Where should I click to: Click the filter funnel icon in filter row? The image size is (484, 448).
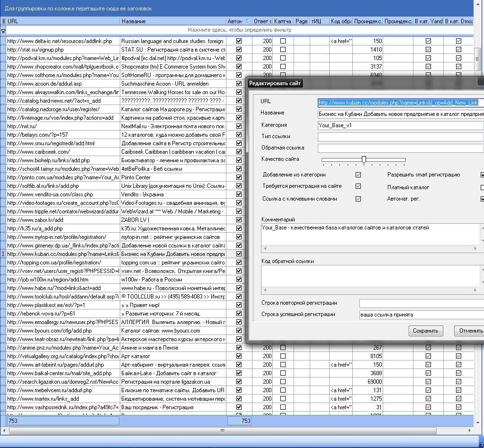[x=3, y=31]
